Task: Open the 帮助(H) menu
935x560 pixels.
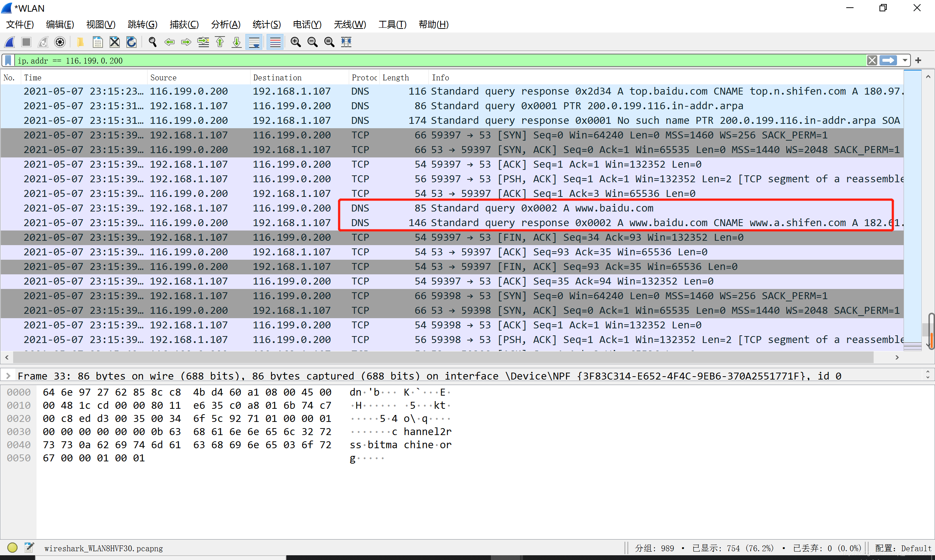Action: tap(434, 24)
